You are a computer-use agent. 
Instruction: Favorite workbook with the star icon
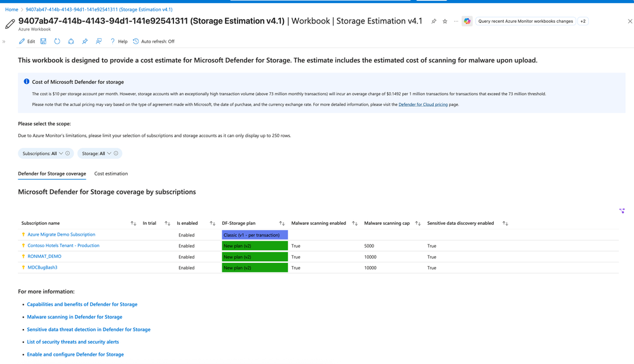[445, 22]
